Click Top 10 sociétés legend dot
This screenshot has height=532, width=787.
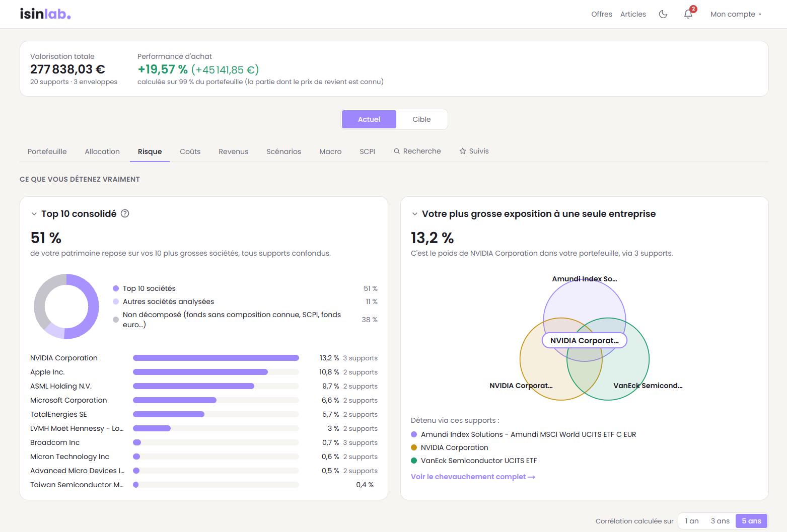[116, 288]
